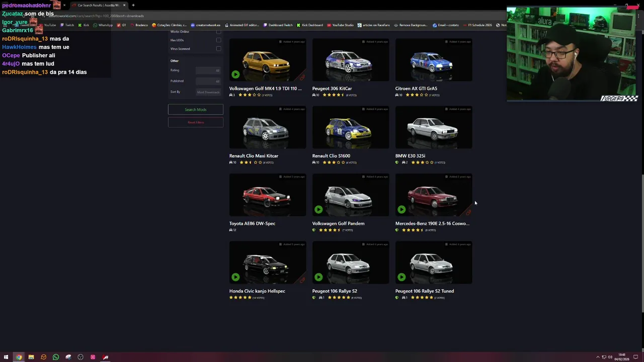The height and width of the screenshot is (362, 644).
Task: Tick the Works Online checkbox
Action: coord(218,31)
